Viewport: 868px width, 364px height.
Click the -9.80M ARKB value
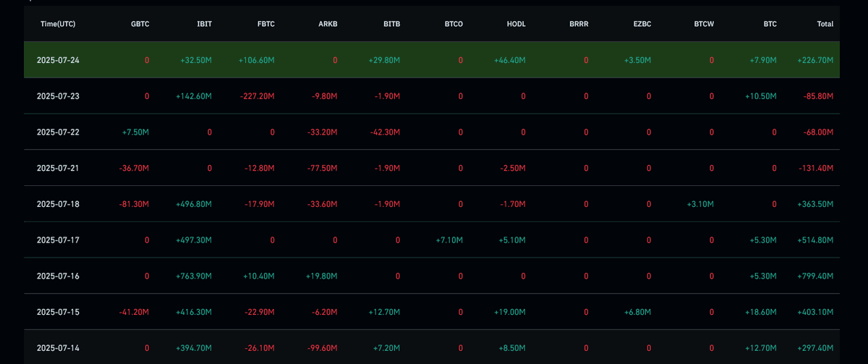325,96
